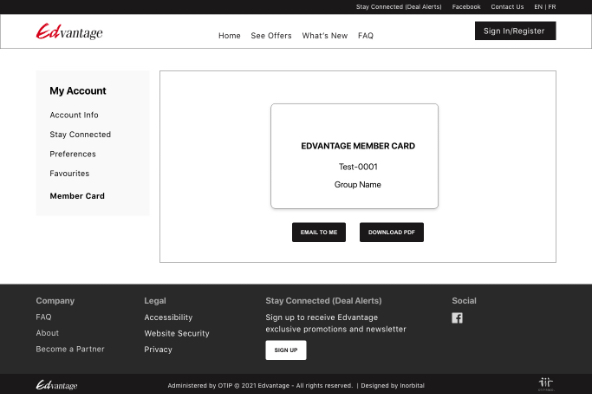Click the My Account heading
This screenshot has height=394, width=592.
click(78, 91)
